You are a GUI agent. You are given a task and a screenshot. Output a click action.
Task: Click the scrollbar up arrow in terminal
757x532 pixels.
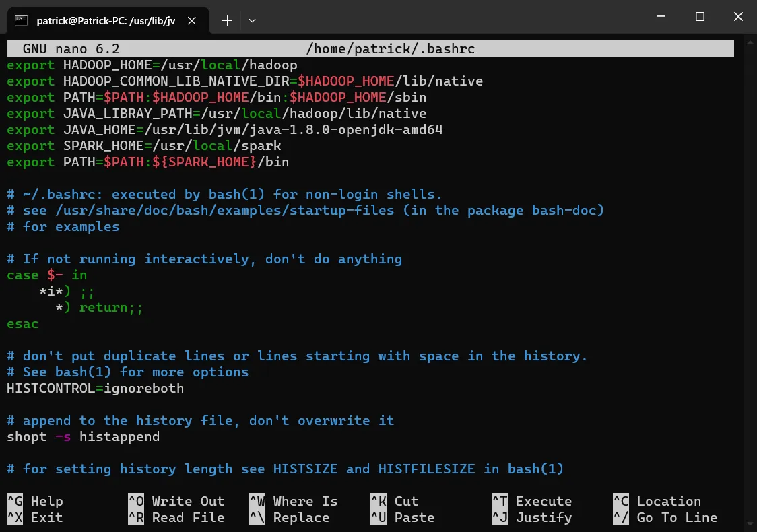750,43
